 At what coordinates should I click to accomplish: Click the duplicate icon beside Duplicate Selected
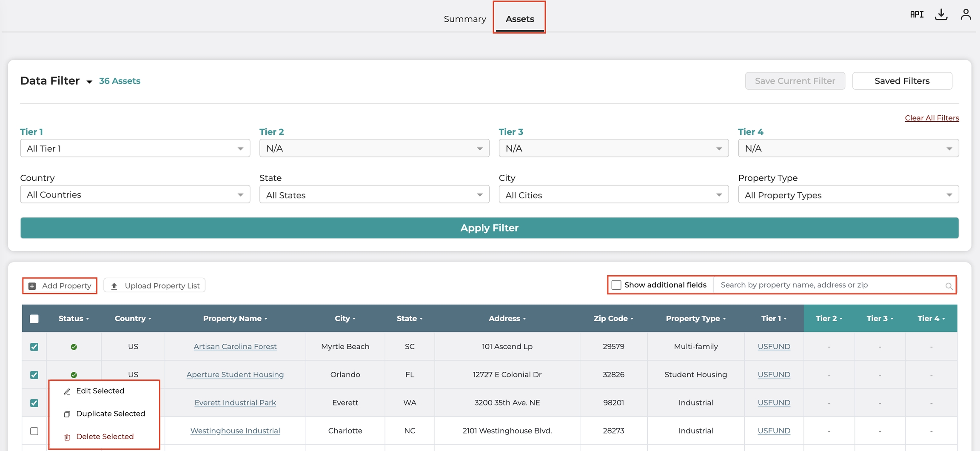[x=67, y=414]
